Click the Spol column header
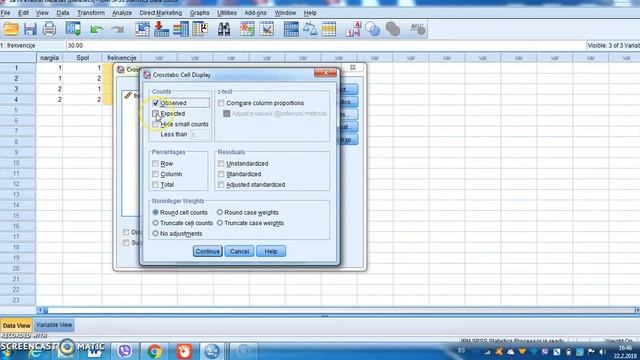The image size is (640, 360). tap(82, 58)
